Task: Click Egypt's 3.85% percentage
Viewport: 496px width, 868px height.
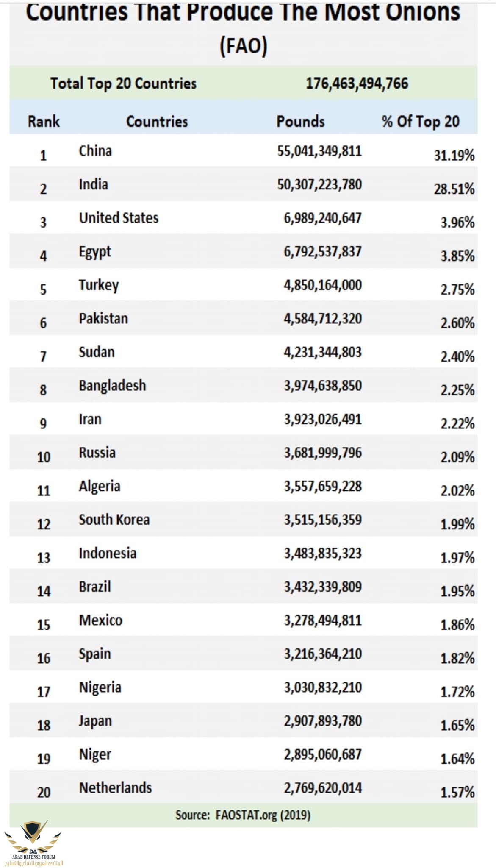Action: [457, 256]
